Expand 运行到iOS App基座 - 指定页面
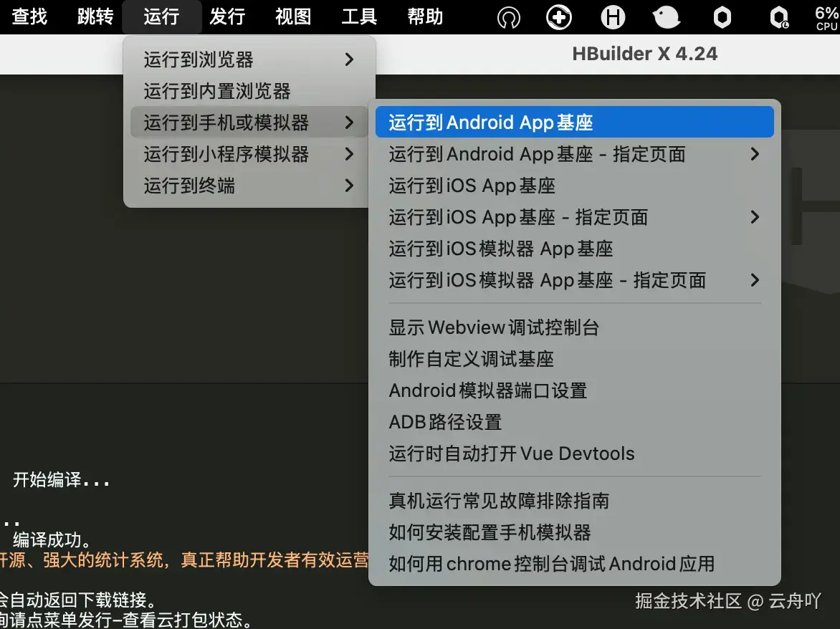The image size is (840, 629). pos(574,217)
